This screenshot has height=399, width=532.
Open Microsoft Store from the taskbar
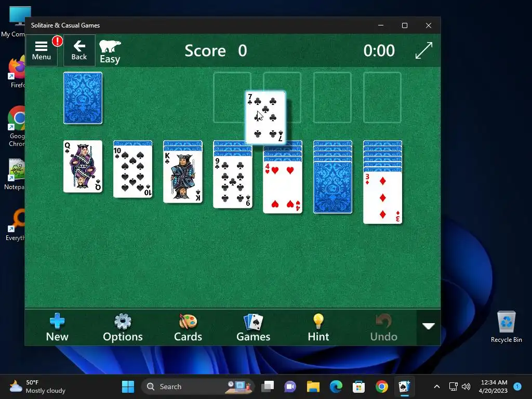point(358,387)
